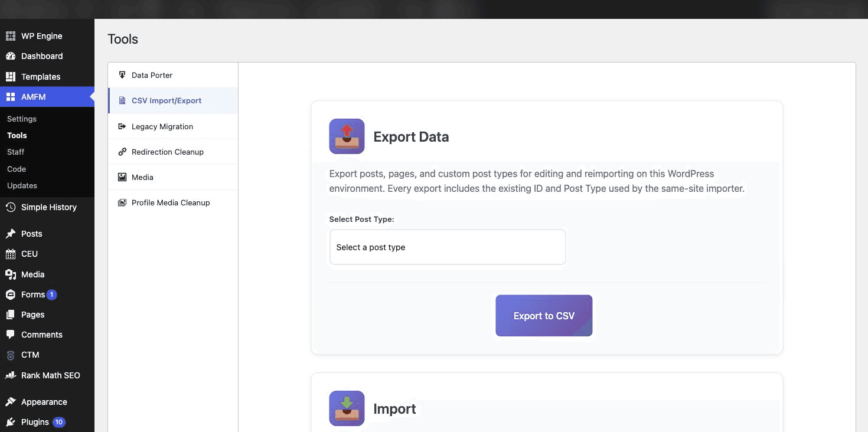Click the Dashboard gauge icon
This screenshot has width=868, height=432.
point(11,56)
